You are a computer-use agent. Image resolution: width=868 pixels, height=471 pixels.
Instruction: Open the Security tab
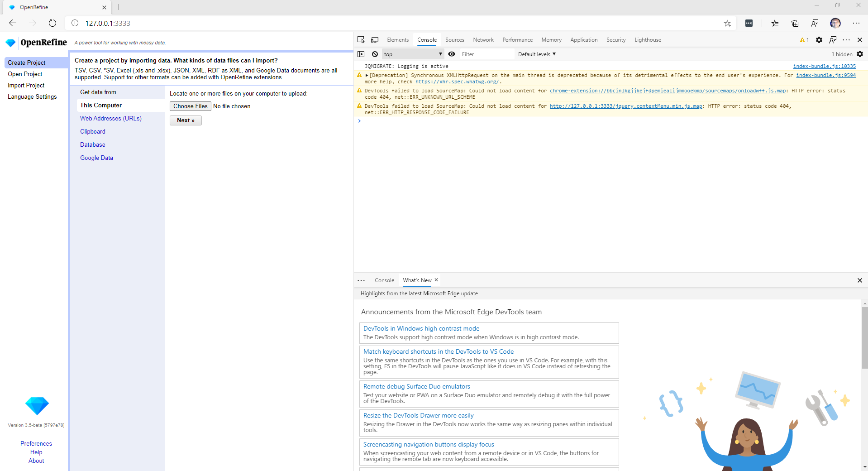coord(616,40)
